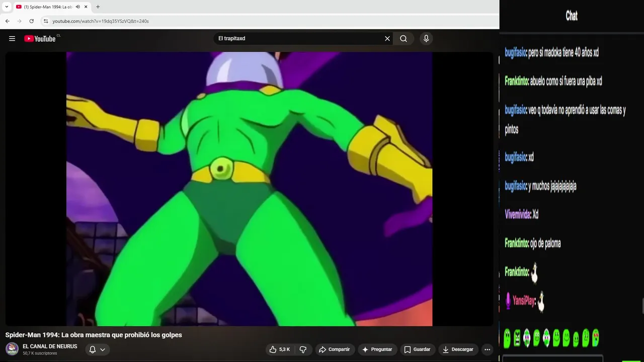
Task: Close the Spider-Man 1994 tab
Action: [x=86, y=7]
